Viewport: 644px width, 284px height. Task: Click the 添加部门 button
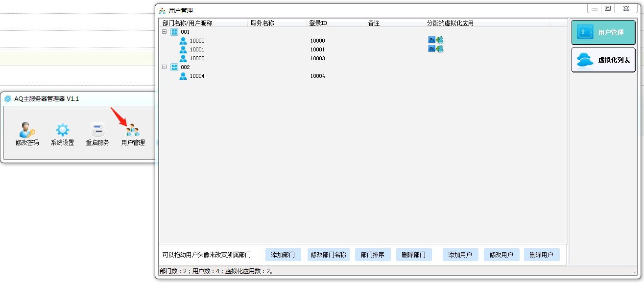point(283,255)
